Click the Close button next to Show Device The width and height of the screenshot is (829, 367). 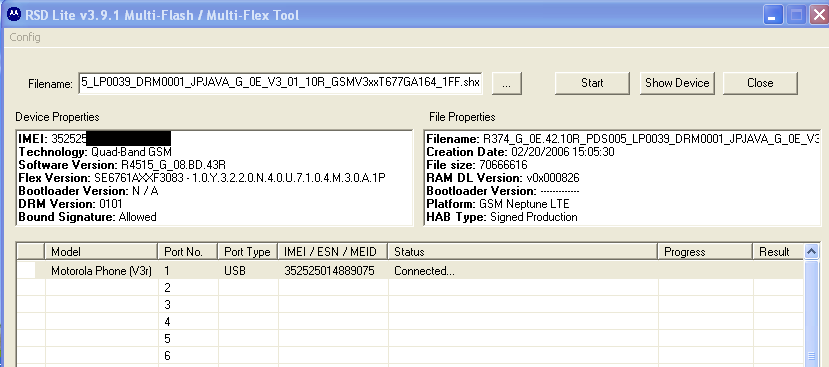(x=760, y=83)
